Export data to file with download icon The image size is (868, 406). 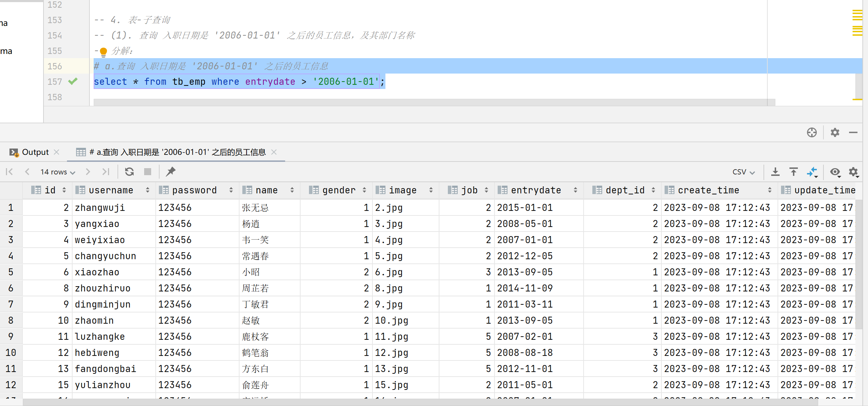(775, 172)
